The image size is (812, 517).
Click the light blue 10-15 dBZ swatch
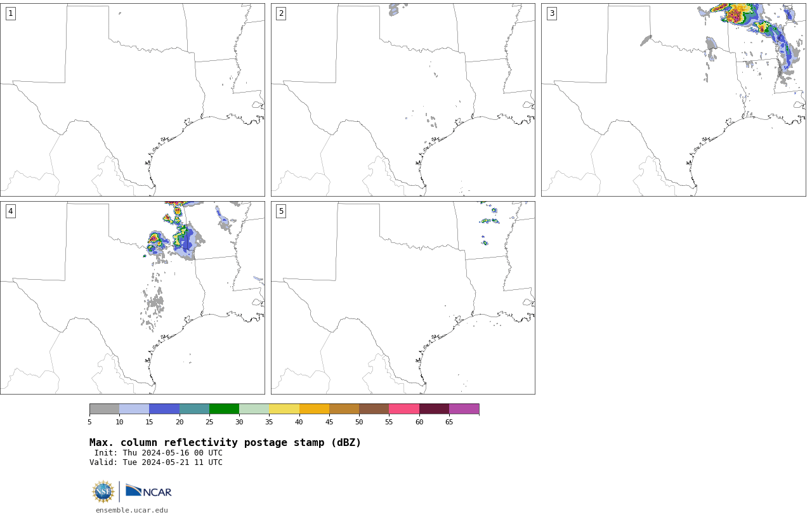click(134, 409)
